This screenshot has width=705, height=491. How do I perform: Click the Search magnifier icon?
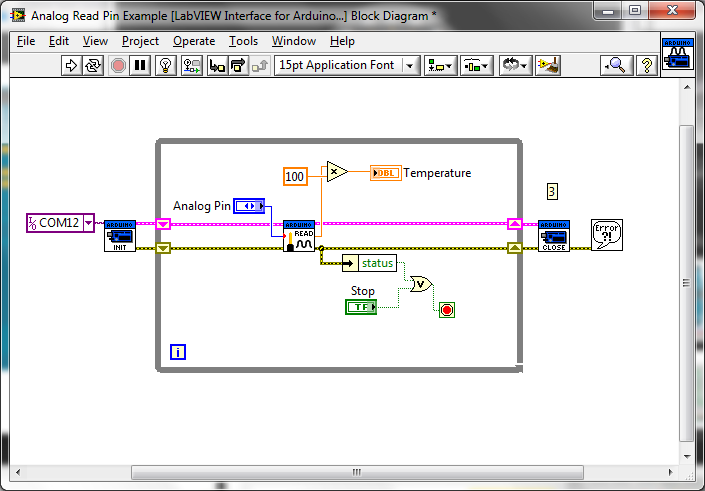point(616,66)
